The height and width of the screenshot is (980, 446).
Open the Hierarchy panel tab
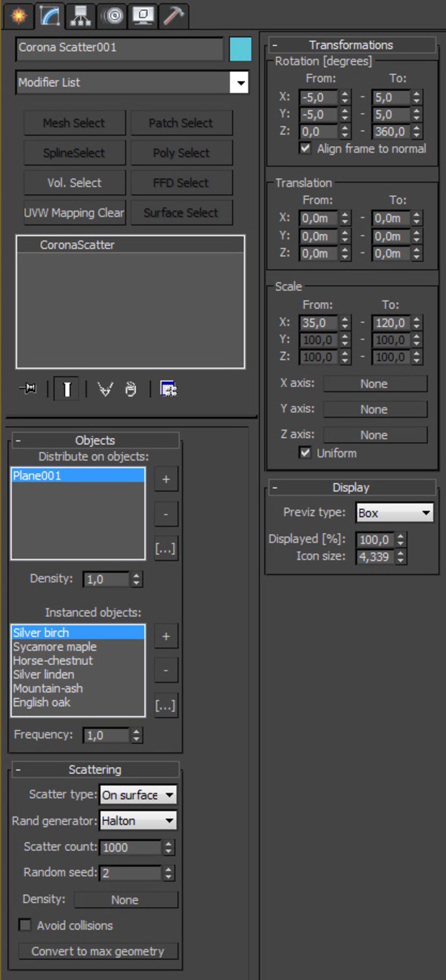point(80,16)
